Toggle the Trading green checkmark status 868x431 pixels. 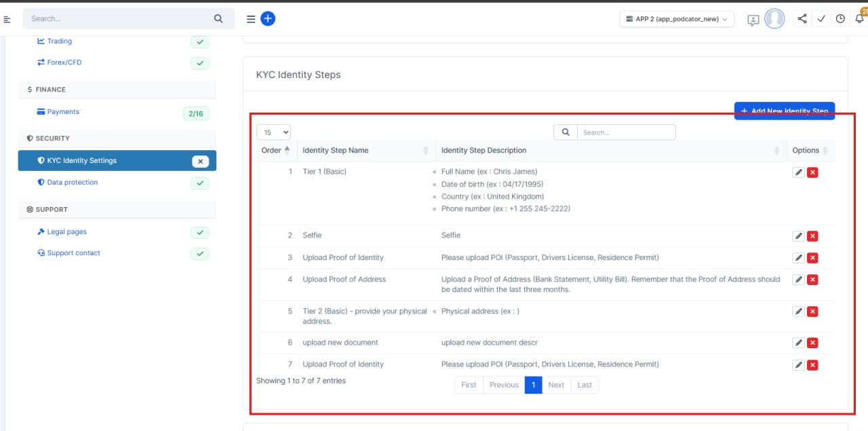(200, 42)
